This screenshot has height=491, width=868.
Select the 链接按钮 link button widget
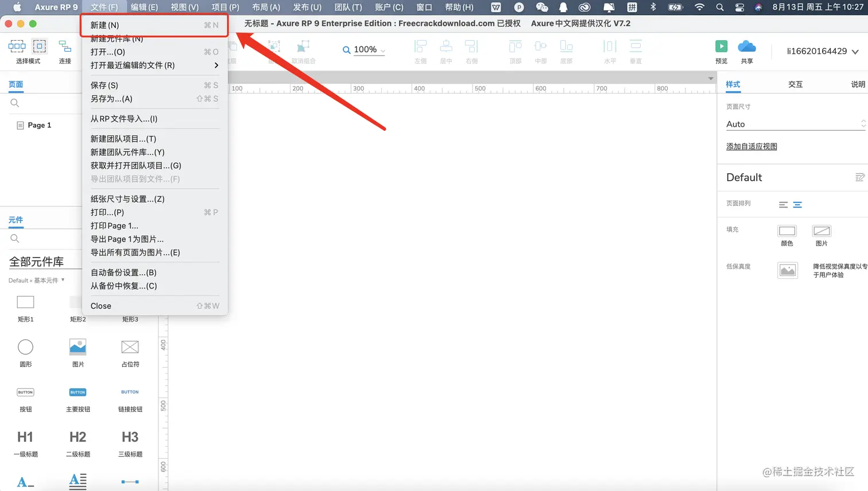[x=130, y=392]
